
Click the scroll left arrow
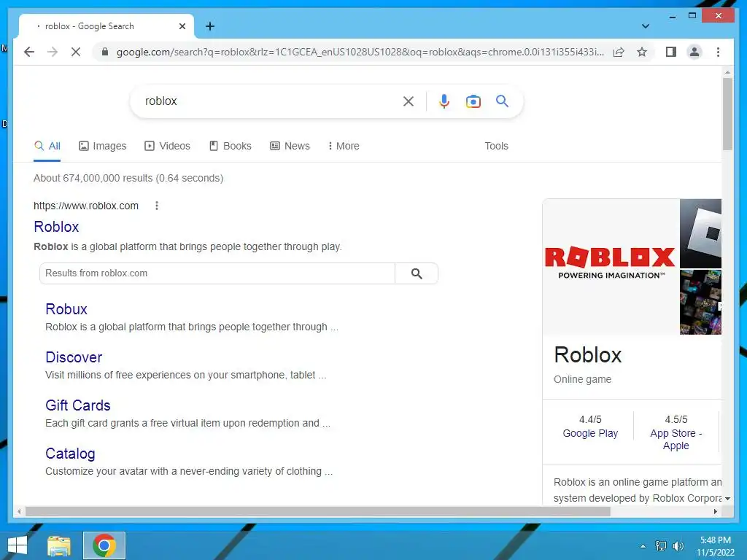pyautogui.click(x=19, y=511)
